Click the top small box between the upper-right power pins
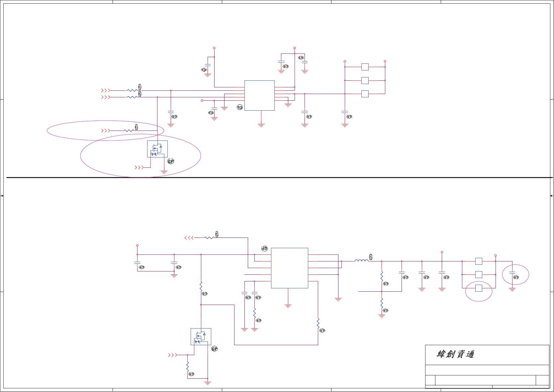Image resolution: width=554 pixels, height=392 pixels. pos(365,67)
